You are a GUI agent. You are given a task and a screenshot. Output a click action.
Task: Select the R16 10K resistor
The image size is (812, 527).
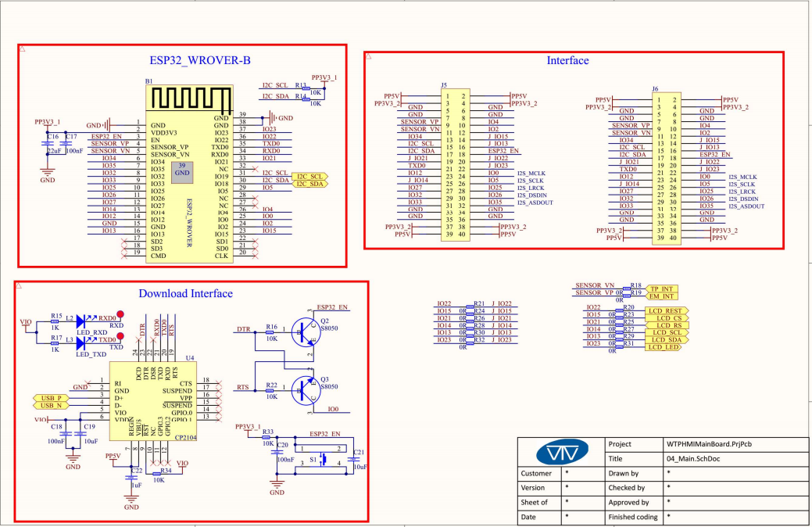[270, 332]
